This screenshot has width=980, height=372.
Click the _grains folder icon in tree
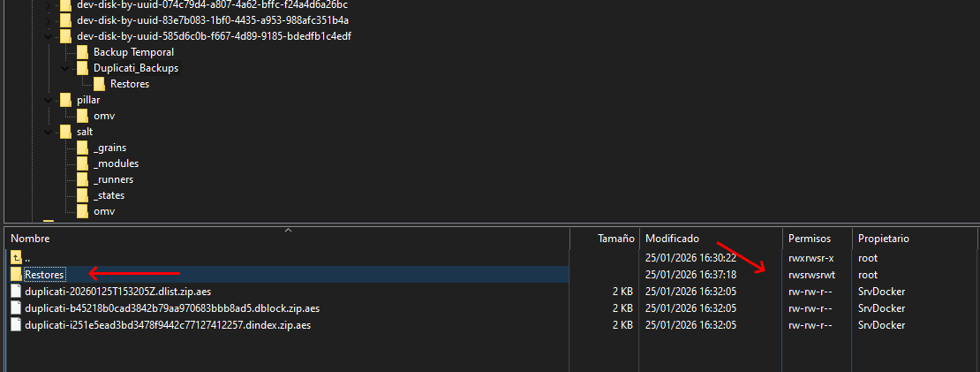point(82,148)
